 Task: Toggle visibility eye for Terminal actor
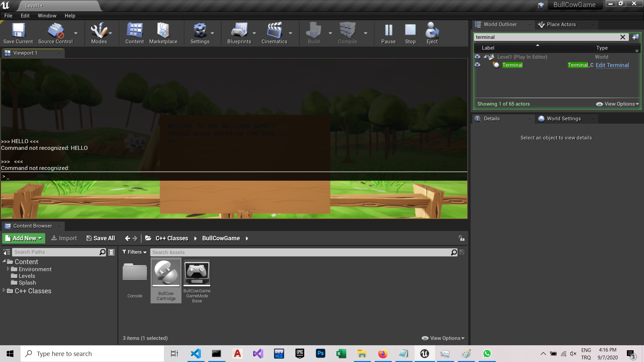tap(477, 65)
